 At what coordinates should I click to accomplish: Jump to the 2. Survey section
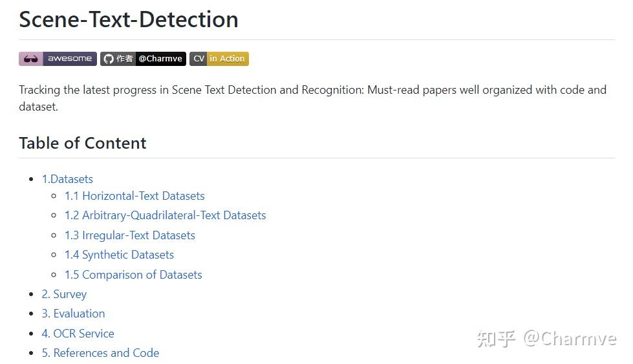[x=64, y=294]
